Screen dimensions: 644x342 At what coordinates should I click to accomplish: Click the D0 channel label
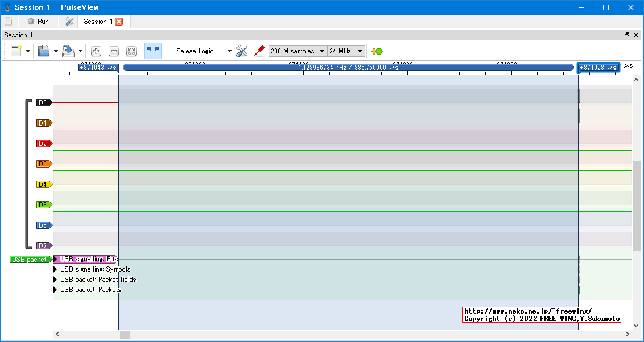click(x=43, y=103)
